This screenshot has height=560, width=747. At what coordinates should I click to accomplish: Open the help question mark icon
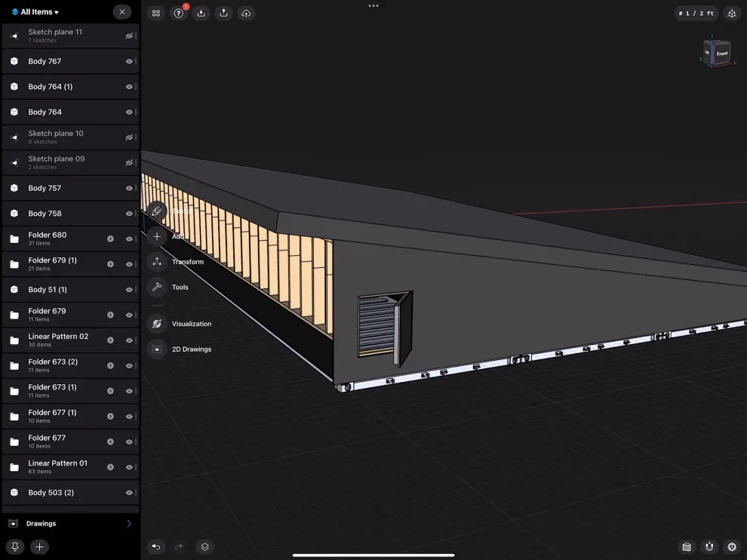pyautogui.click(x=179, y=14)
